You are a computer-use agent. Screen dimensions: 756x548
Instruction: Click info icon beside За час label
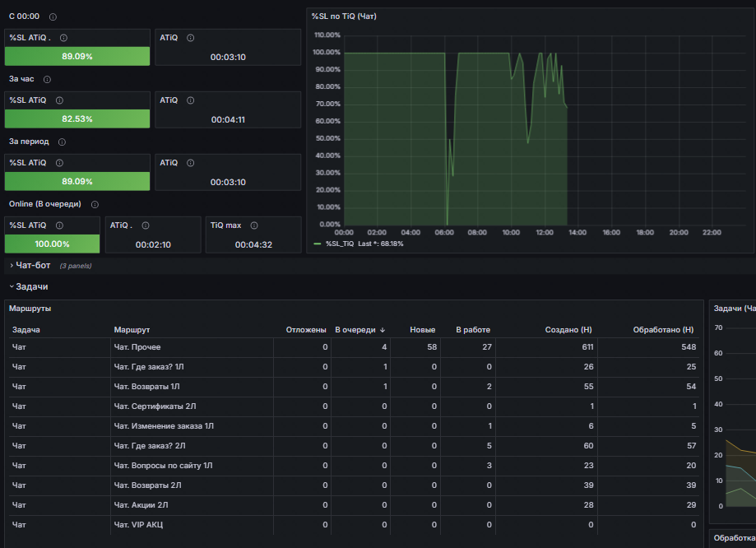coord(47,80)
